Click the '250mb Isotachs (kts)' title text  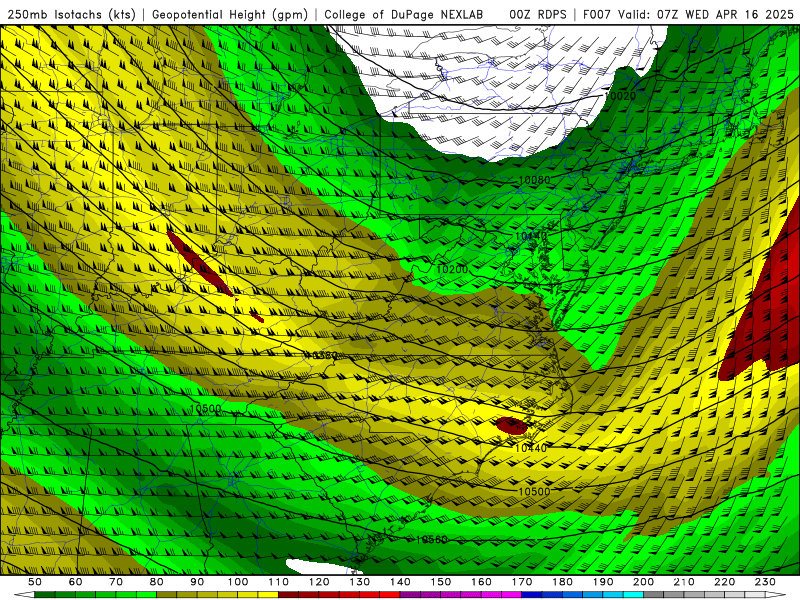click(71, 15)
